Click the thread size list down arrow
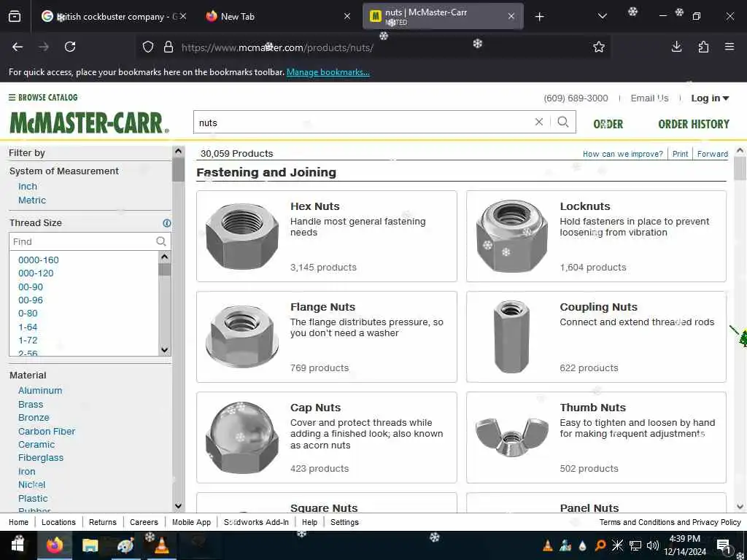 tap(164, 349)
